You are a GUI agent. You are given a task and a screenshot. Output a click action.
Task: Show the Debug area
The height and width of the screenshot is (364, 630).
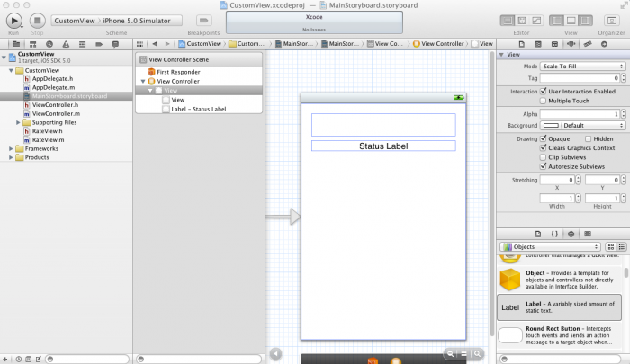(x=571, y=21)
